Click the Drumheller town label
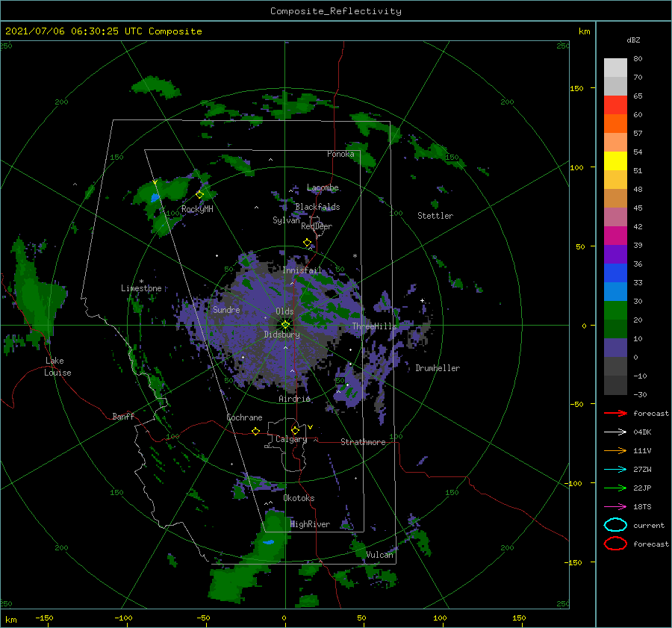The image size is (672, 628). [438, 368]
